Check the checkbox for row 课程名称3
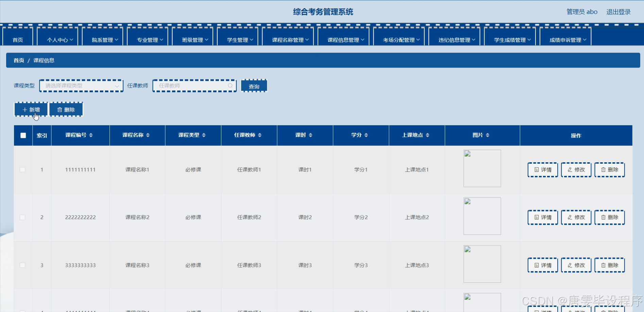The width and height of the screenshot is (644, 312). [x=22, y=265]
